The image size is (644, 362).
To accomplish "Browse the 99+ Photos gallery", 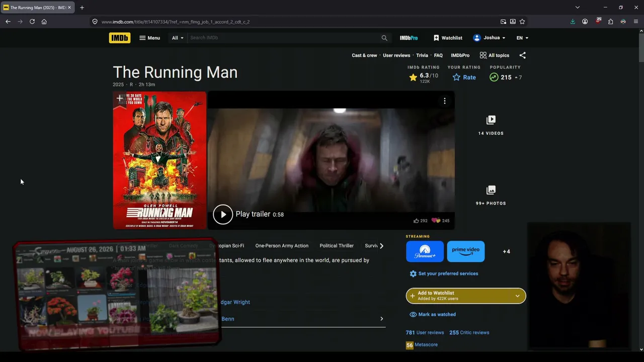I will coord(491,196).
